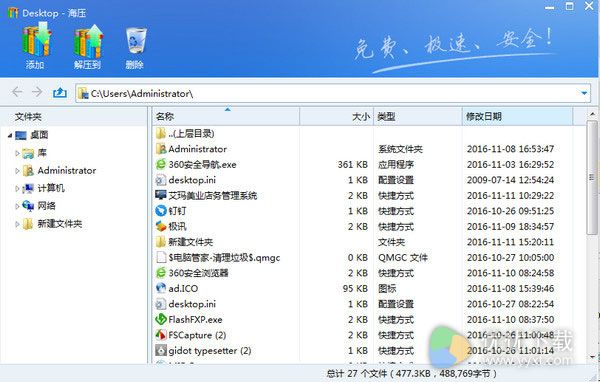600x382 pixels.
Task: Select the 360安全浏览器 shortcut icon
Action: [161, 273]
